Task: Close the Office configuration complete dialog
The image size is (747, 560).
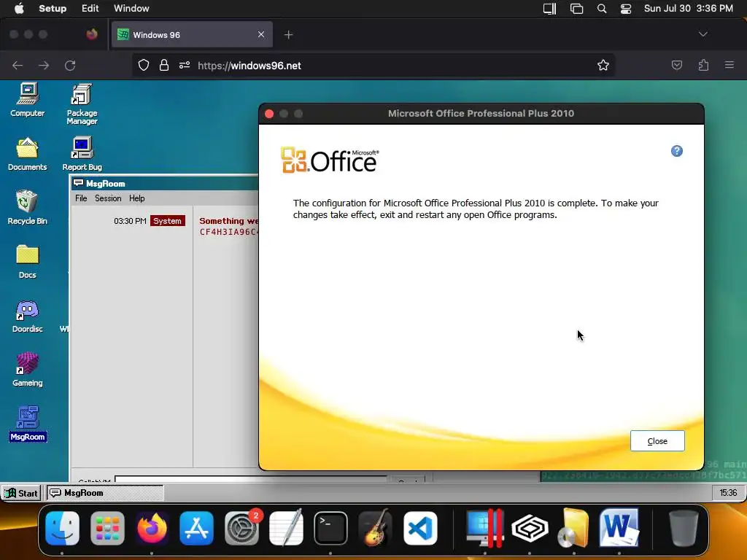Action: coord(657,441)
